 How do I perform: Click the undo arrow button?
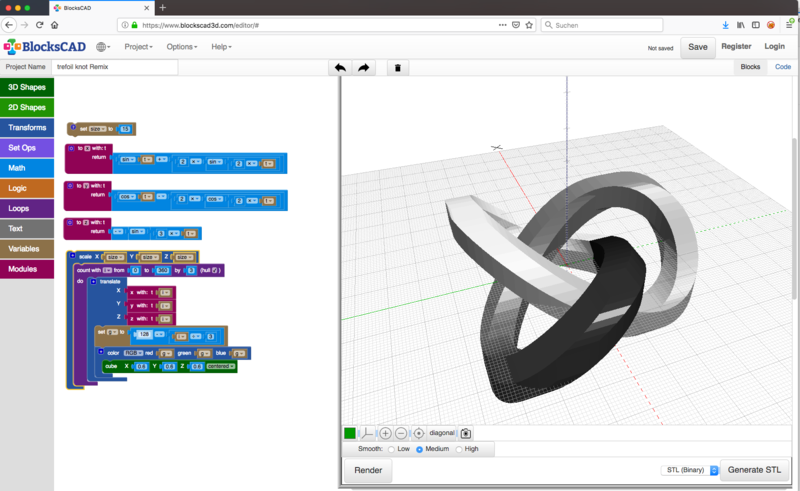click(340, 67)
